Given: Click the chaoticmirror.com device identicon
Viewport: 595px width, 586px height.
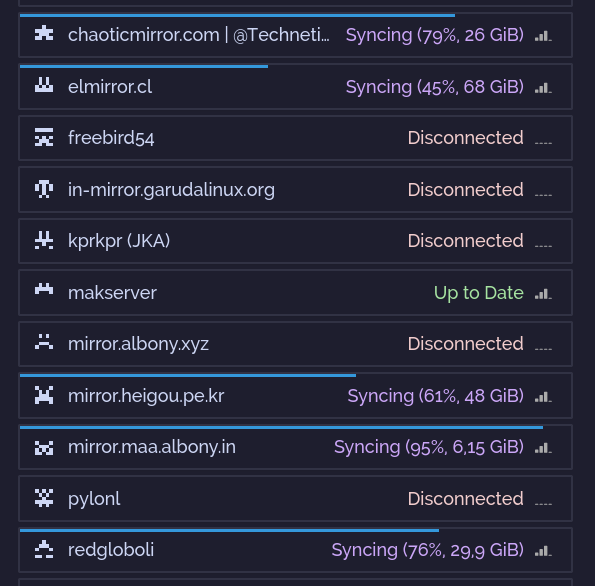Looking at the screenshot, I should click(44, 33).
